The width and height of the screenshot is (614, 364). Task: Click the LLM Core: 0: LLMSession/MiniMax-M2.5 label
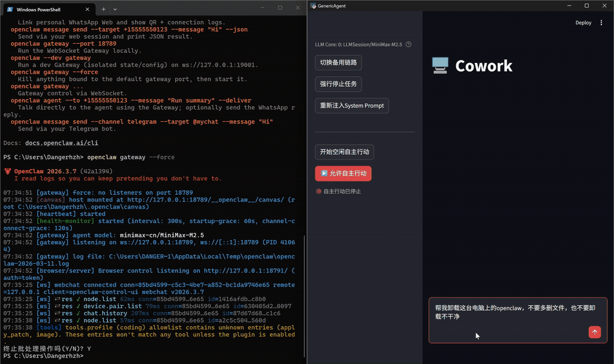(359, 44)
